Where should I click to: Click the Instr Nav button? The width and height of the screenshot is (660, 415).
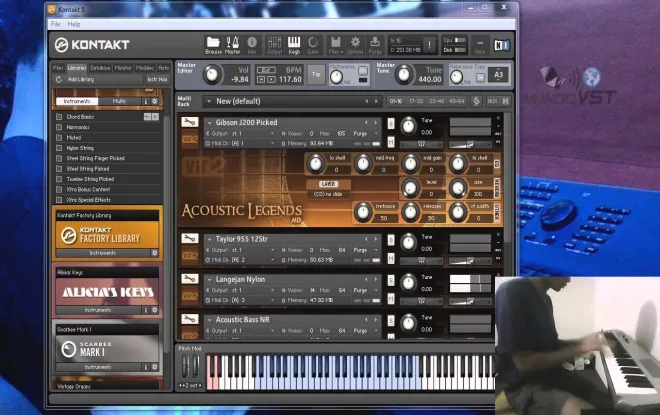click(x=157, y=79)
